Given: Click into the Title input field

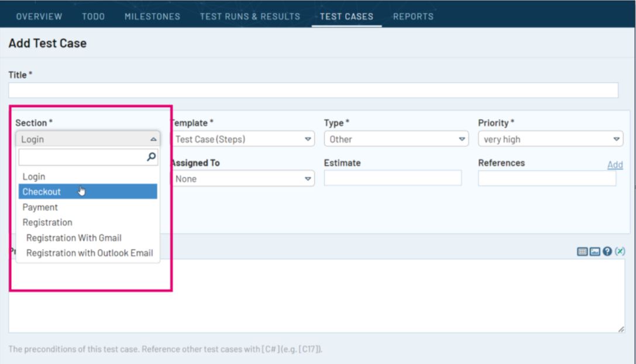Looking at the screenshot, I should [313, 90].
